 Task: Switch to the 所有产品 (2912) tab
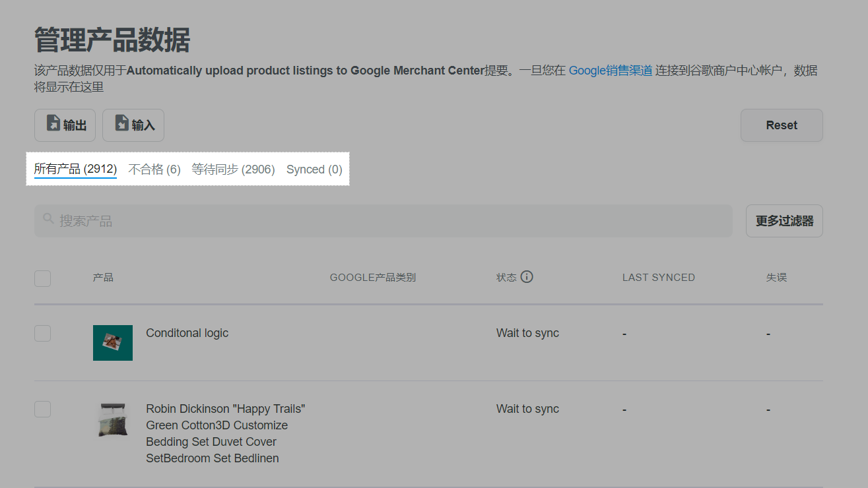[75, 169]
